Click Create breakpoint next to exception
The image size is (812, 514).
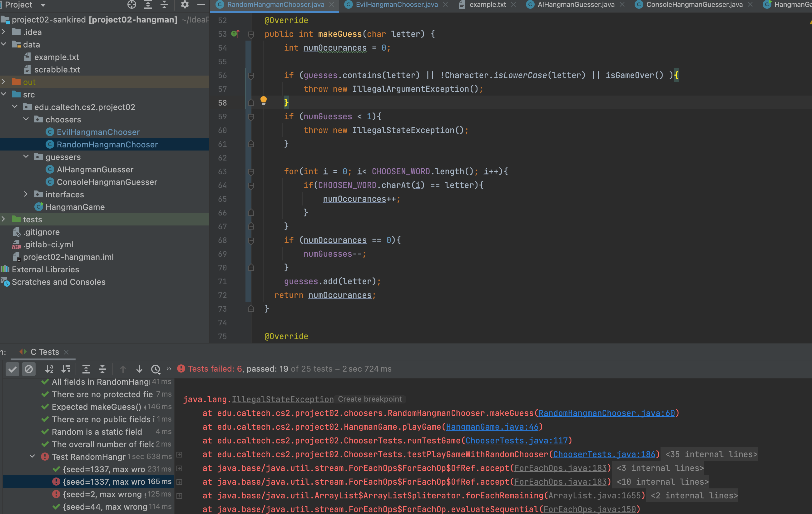(369, 399)
